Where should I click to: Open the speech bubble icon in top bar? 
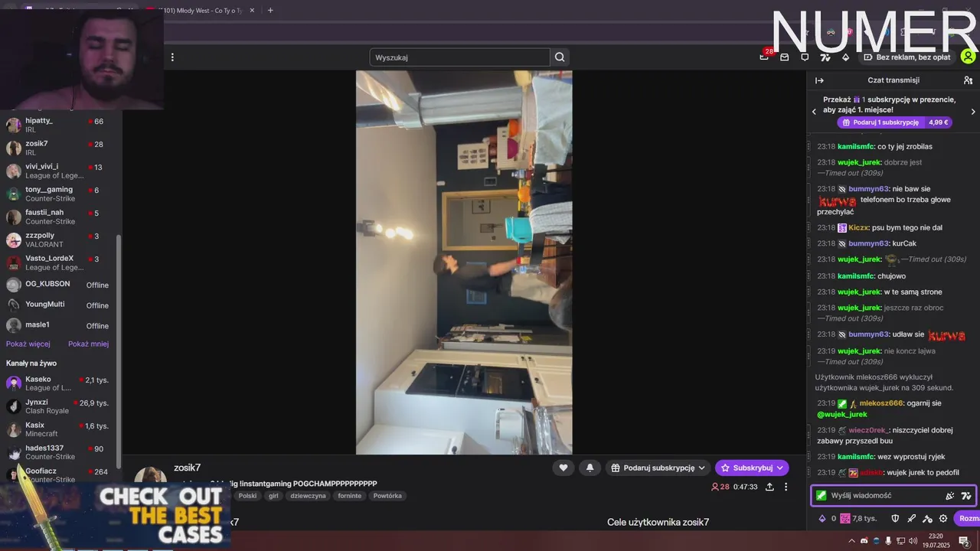pos(805,57)
